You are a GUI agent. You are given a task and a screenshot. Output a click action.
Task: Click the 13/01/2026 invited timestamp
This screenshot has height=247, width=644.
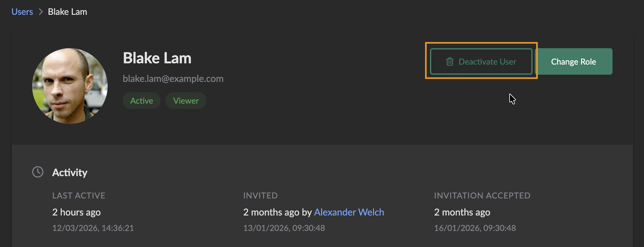[284, 228]
